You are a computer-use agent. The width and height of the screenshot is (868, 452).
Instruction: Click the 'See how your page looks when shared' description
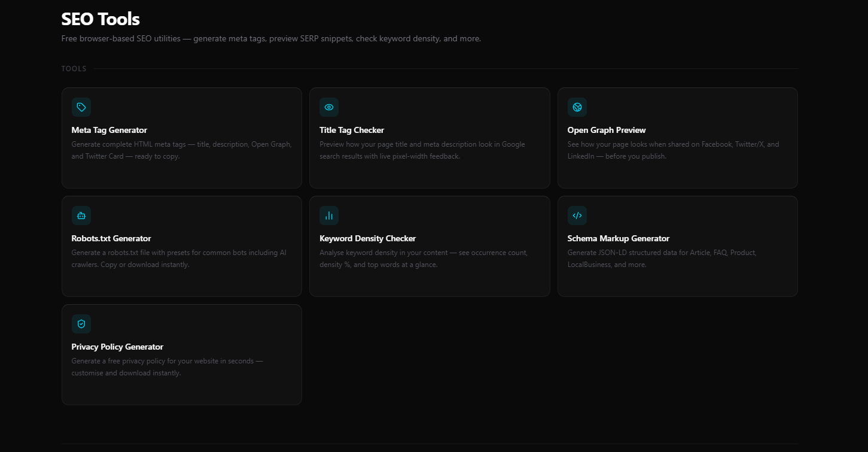(x=674, y=150)
